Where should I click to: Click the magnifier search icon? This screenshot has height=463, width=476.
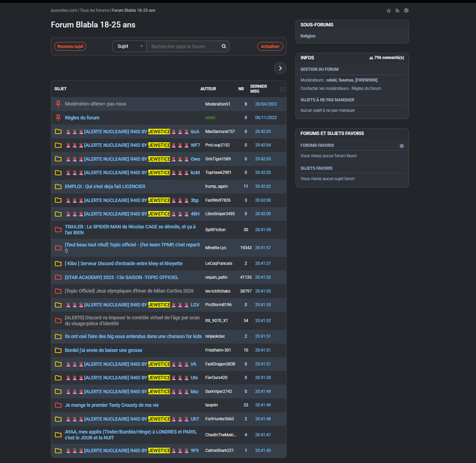click(x=224, y=47)
